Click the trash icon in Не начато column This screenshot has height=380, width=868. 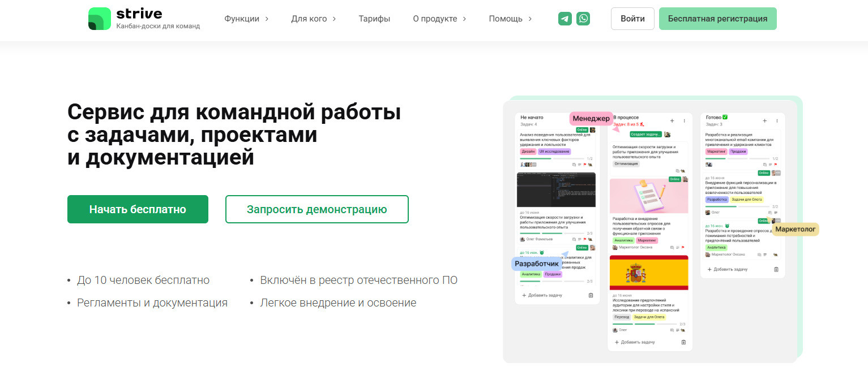point(591,295)
